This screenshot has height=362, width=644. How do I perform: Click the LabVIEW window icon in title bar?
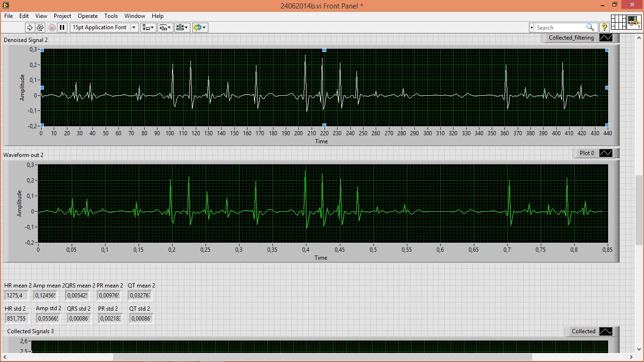point(5,5)
